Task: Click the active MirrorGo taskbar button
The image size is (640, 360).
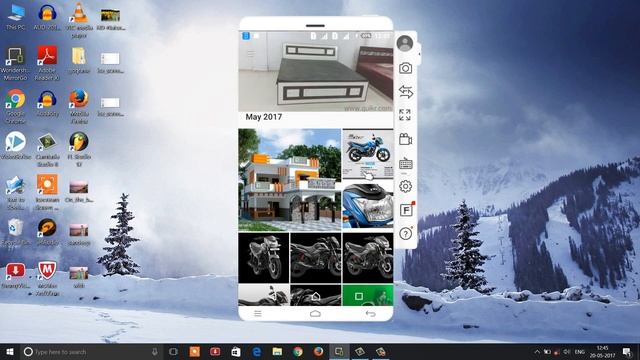Action: [x=339, y=351]
